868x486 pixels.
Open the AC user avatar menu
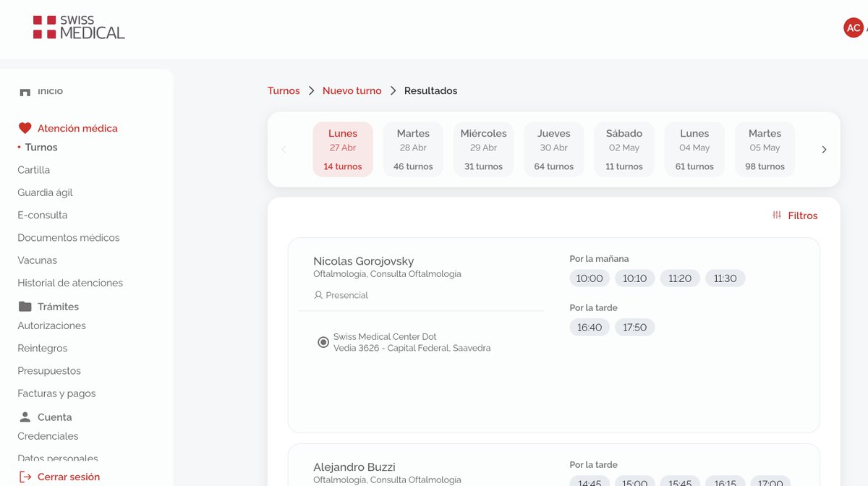(x=854, y=27)
